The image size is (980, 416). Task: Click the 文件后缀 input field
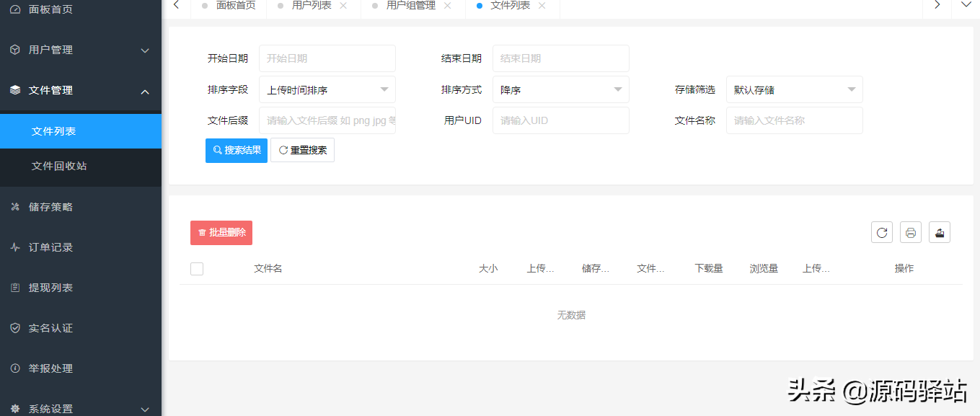pyautogui.click(x=327, y=120)
